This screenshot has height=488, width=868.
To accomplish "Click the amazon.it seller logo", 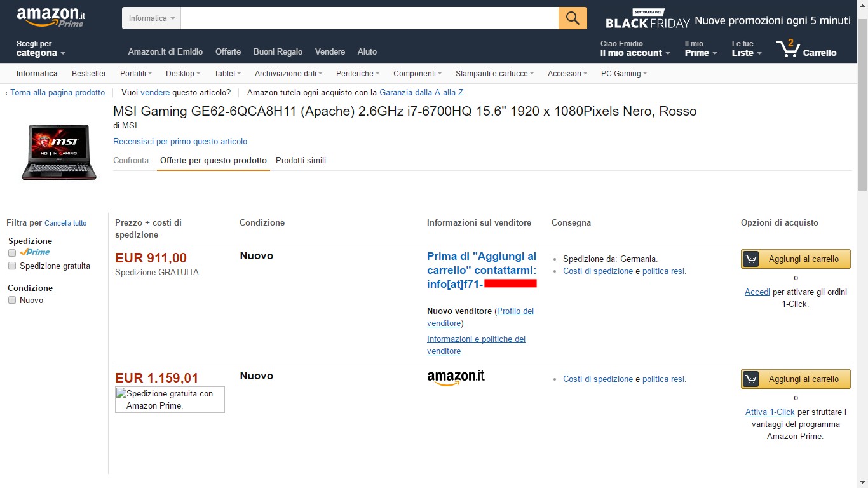I will tap(456, 377).
